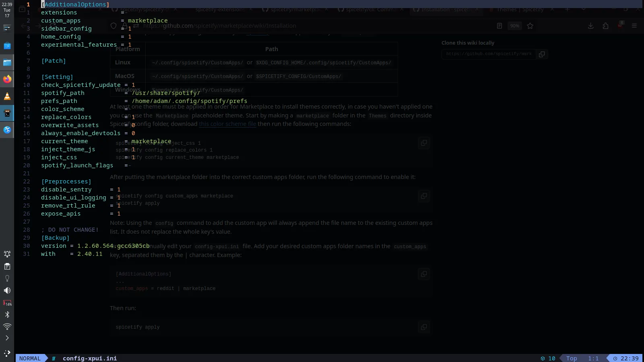The width and height of the screenshot is (644, 362).
Task: Bookmark the page with the star icon
Action: click(x=530, y=26)
